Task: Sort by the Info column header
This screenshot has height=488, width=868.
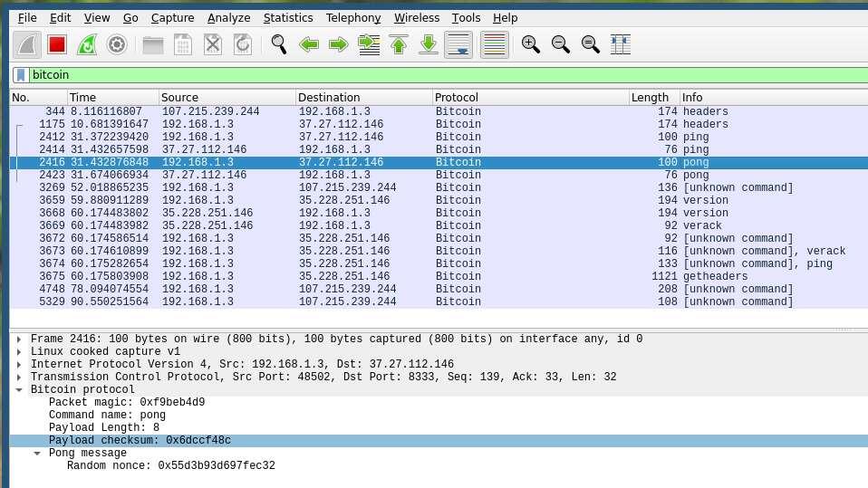Action: tap(774, 98)
